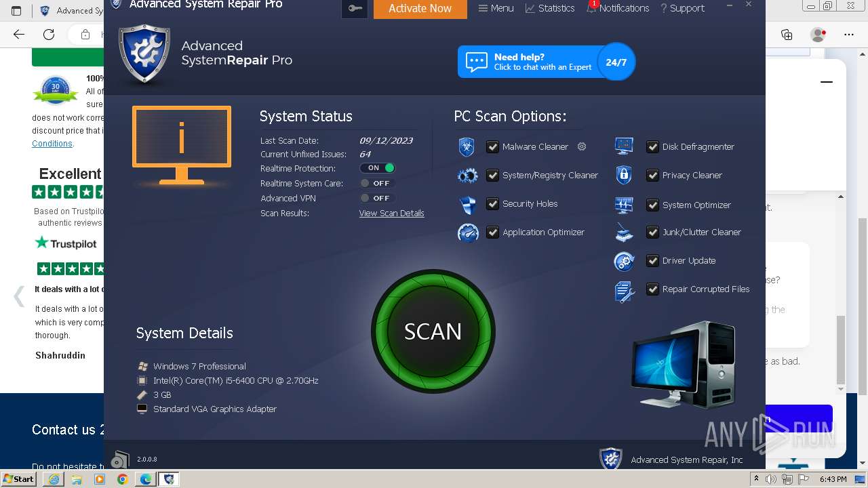
Task: Click the footer Advanced System Repair, Inc shield
Action: tap(611, 459)
